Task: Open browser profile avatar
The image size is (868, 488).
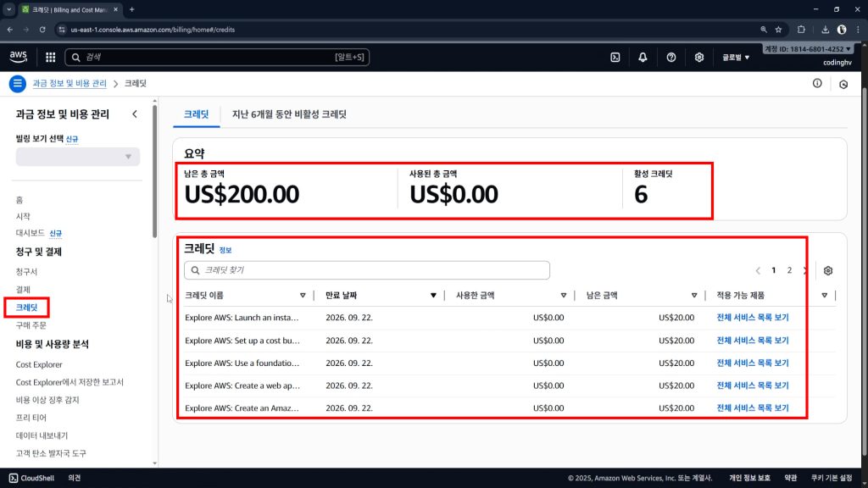Action: point(842,30)
